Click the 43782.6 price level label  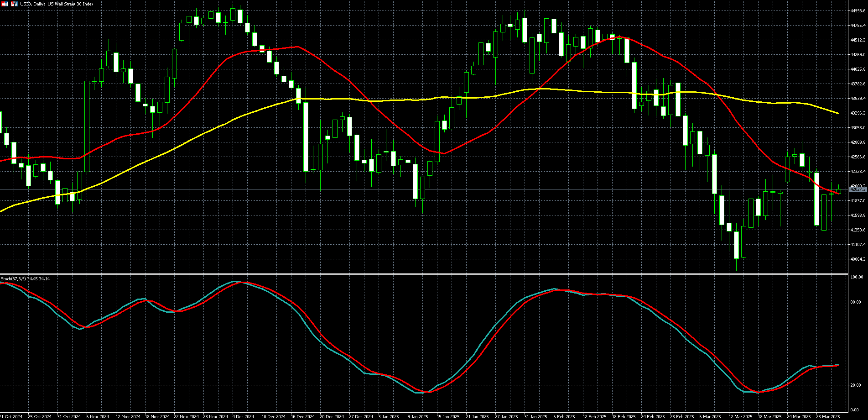coord(858,84)
